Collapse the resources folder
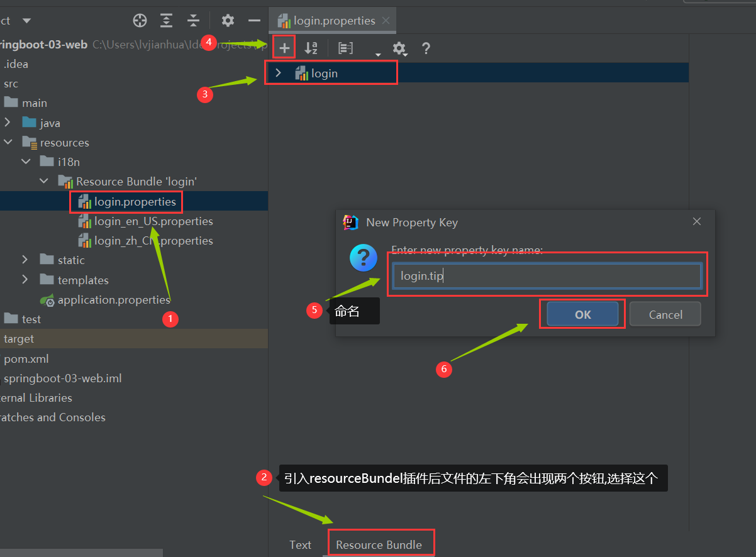The width and height of the screenshot is (756, 557). (x=8, y=143)
